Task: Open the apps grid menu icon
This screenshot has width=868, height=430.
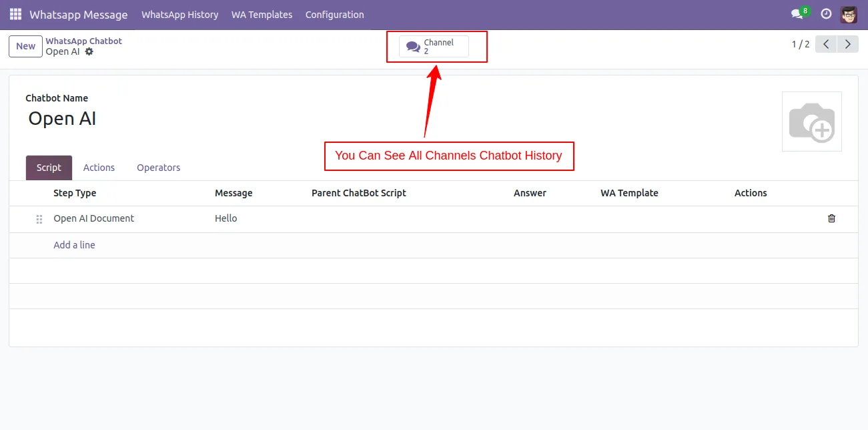Action: pyautogui.click(x=15, y=14)
